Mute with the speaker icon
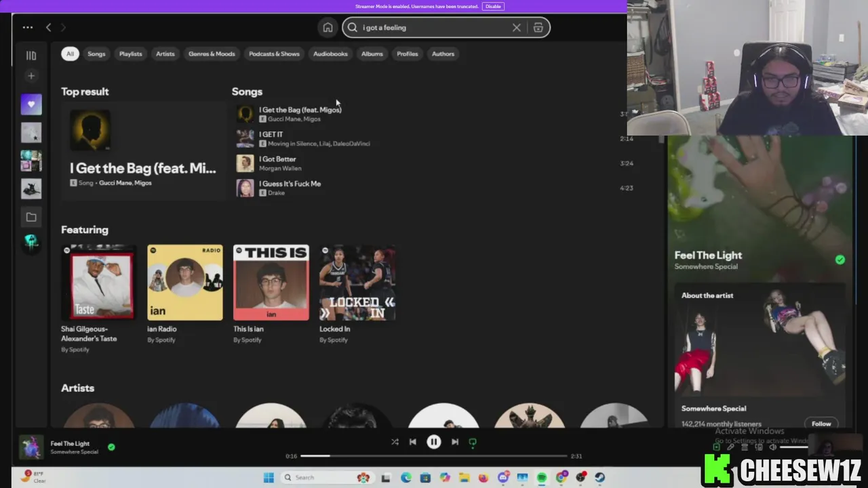This screenshot has width=868, height=488. click(x=772, y=447)
